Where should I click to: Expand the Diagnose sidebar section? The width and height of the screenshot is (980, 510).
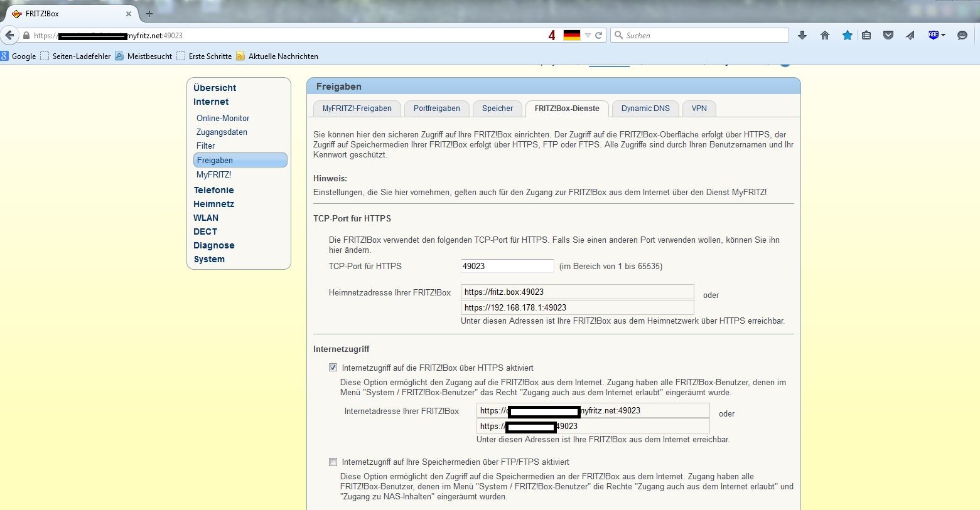214,245
